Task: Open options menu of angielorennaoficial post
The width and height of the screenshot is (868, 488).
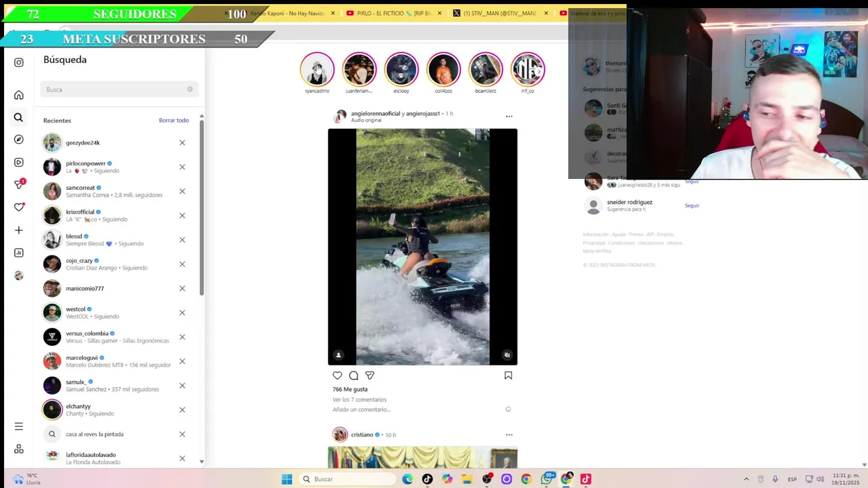Action: [x=509, y=116]
